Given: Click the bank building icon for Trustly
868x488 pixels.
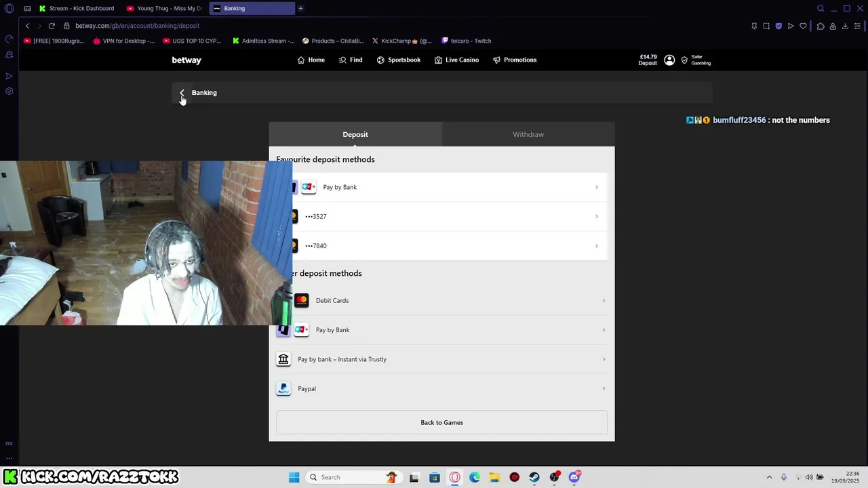Looking at the screenshot, I should tap(283, 359).
